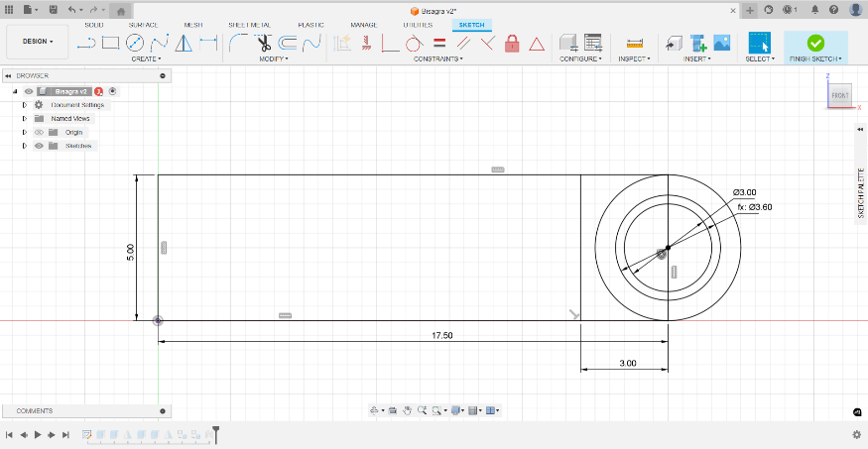The height and width of the screenshot is (449, 868).
Task: Click the Measure ruler icon
Action: [635, 44]
